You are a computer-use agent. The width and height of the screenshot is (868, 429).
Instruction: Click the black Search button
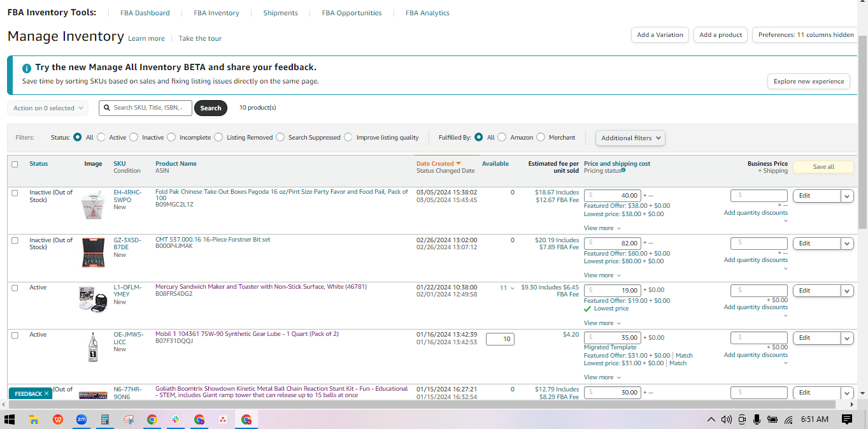point(211,108)
